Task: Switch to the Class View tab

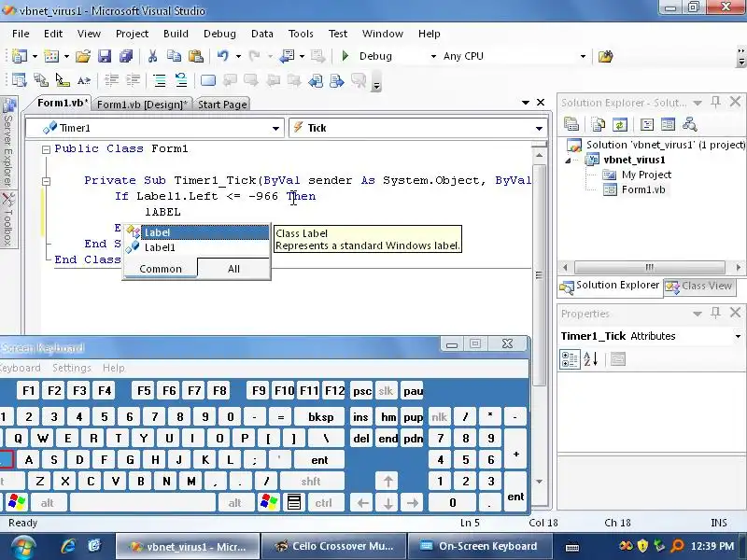Action: coord(698,286)
